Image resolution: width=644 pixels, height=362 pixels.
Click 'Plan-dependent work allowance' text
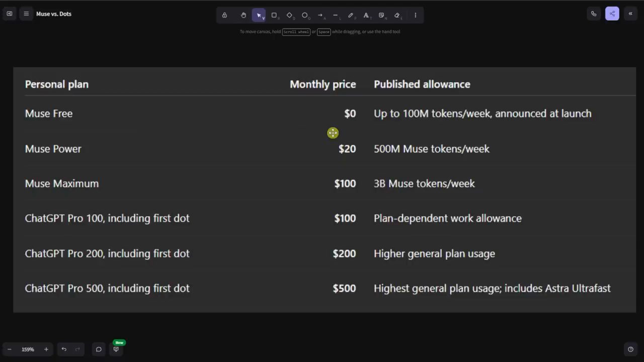[448, 218]
